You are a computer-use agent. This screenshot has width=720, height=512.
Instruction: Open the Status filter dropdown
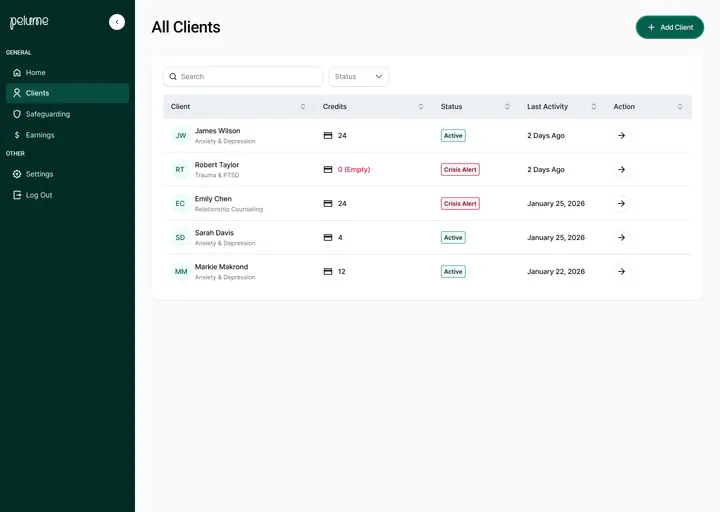coord(359,77)
